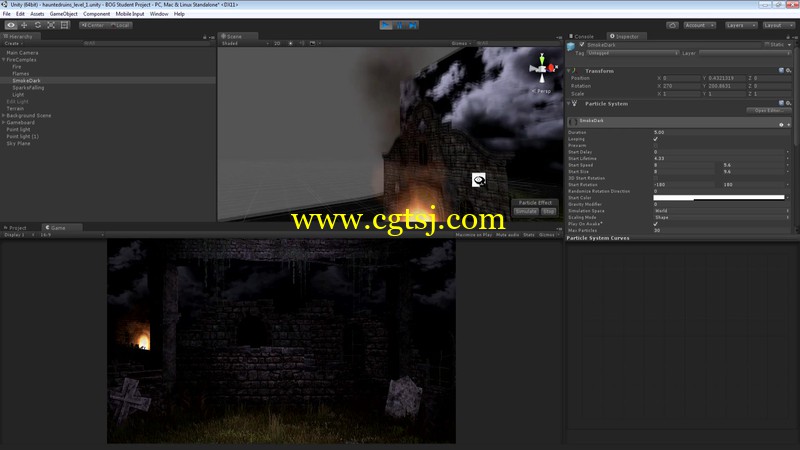Click the Max Particles field
Screen dimensions: 800x450
pyautogui.click(x=721, y=230)
